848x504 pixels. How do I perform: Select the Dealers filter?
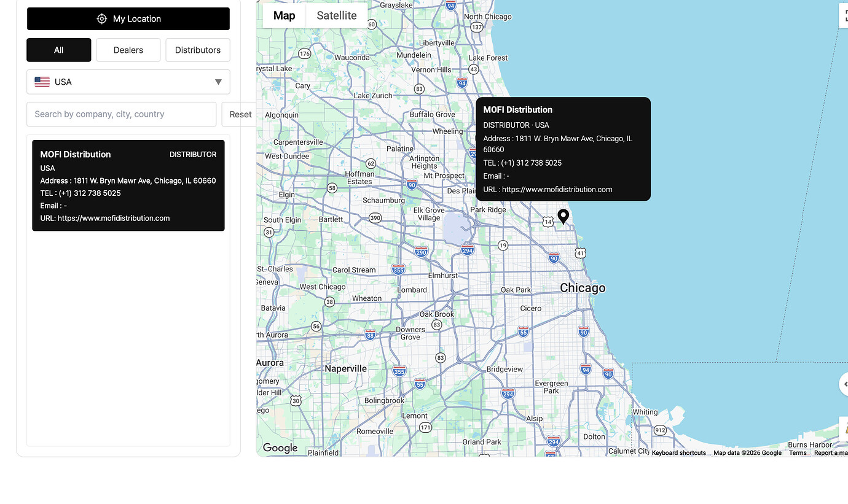(128, 50)
